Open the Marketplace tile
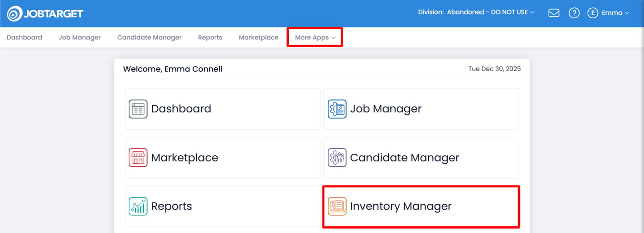 click(223, 158)
